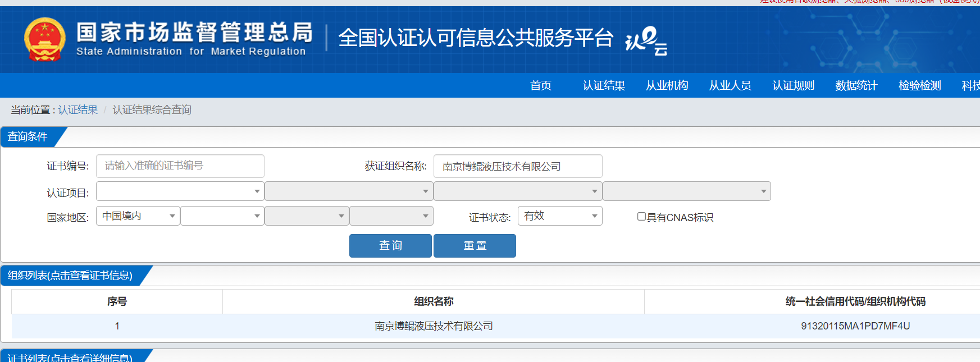Click the 国家市场监督管理总局 heading
The width and height of the screenshot is (980, 362).
tap(194, 33)
